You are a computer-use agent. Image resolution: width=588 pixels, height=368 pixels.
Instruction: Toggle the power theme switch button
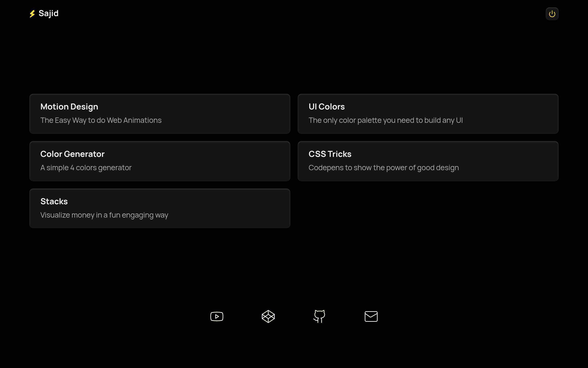(552, 14)
